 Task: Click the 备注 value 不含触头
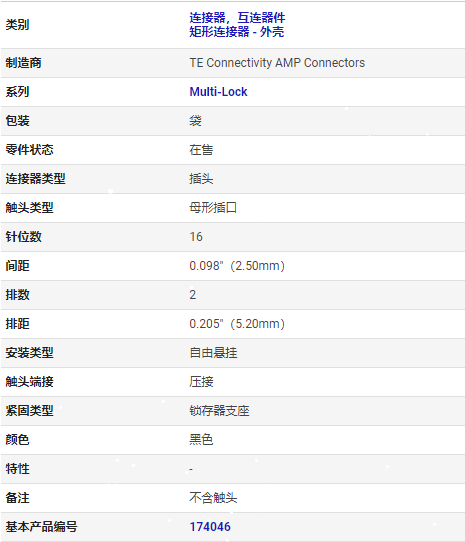(213, 498)
